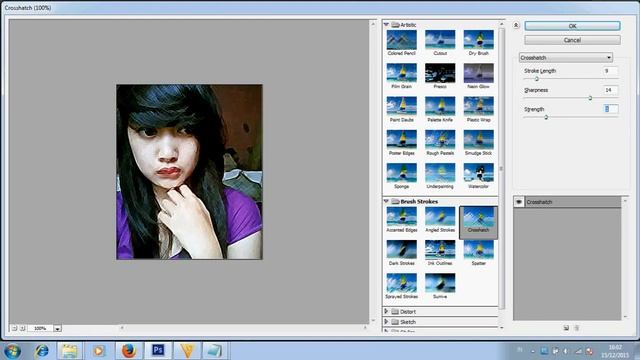Viewport: 640px width, 360px height.
Task: Click Cancel to discard filter
Action: (x=572, y=40)
